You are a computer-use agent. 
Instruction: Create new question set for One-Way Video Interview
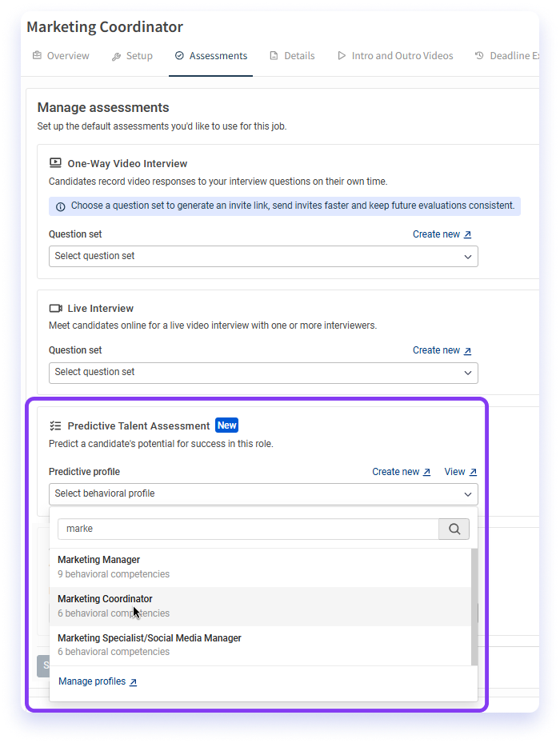tap(442, 234)
